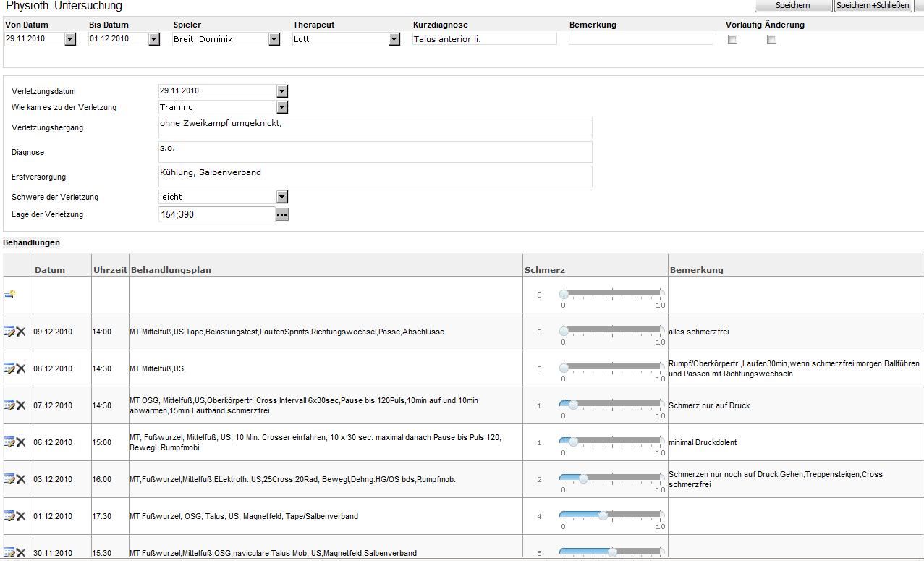The image size is (924, 561).
Task: Click the Speichern+Schließen button
Action: [x=873, y=6]
